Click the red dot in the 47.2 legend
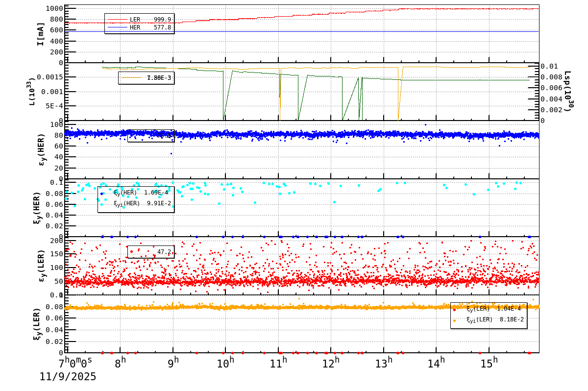The image size is (588, 391). click(131, 252)
